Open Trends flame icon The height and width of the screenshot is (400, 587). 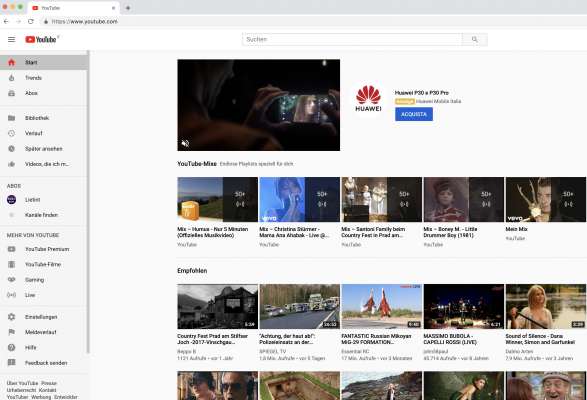pos(12,78)
